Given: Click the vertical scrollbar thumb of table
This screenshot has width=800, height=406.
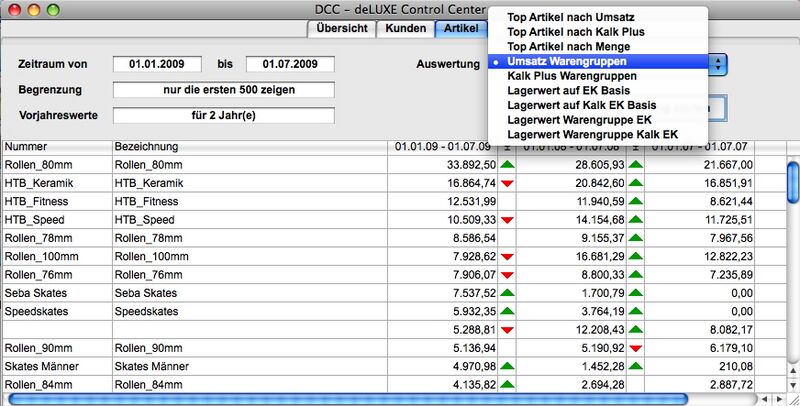Looking at the screenshot, I should coord(792,190).
